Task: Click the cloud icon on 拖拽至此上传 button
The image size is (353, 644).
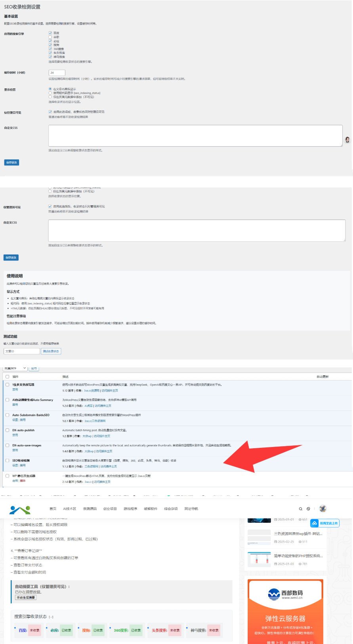Action: tap(315, 523)
